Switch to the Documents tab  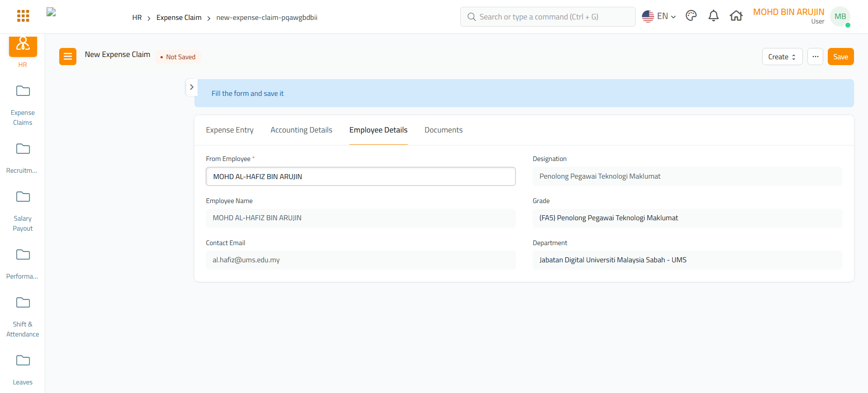(x=443, y=130)
